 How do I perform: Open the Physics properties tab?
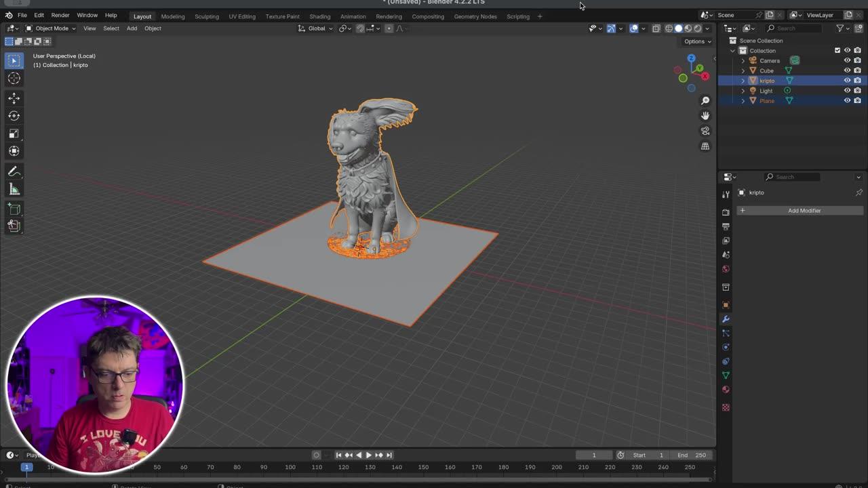pyautogui.click(x=726, y=347)
